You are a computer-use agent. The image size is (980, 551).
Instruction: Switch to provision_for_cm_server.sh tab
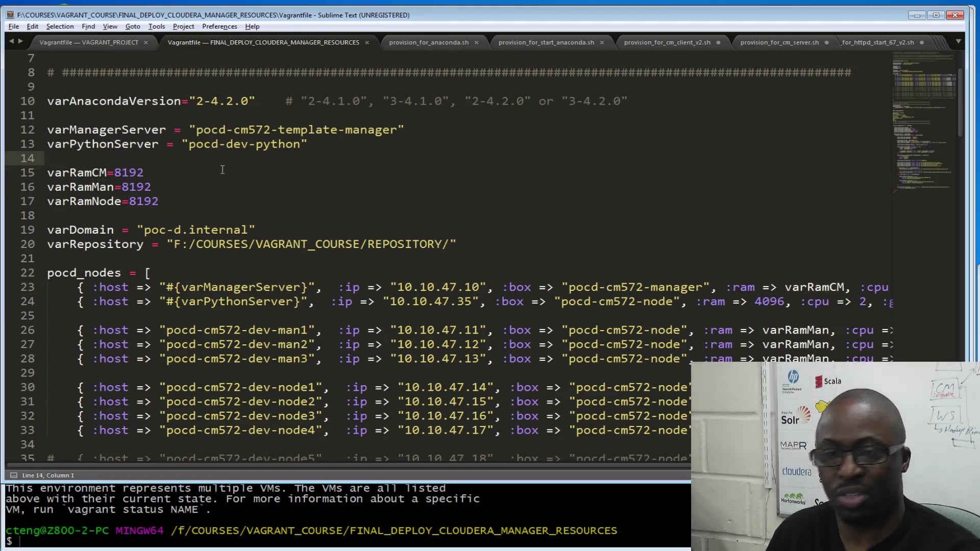click(x=779, y=42)
